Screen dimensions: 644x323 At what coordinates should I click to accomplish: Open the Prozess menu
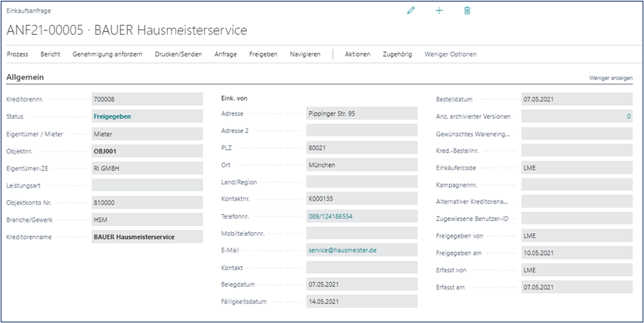click(x=17, y=54)
